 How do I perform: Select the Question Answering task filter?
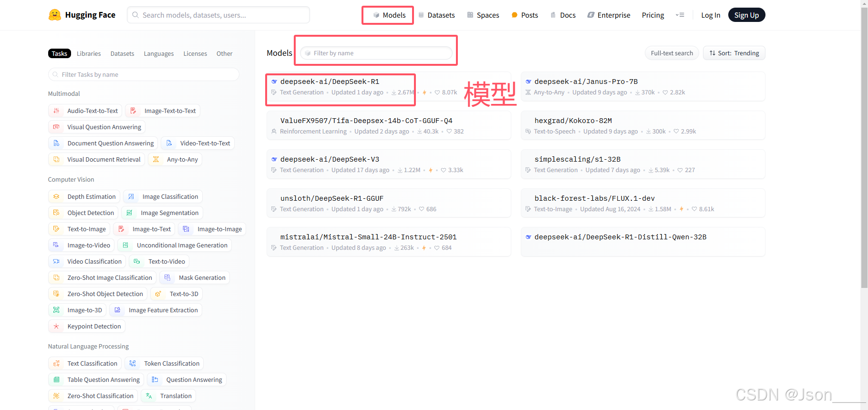[x=186, y=379]
